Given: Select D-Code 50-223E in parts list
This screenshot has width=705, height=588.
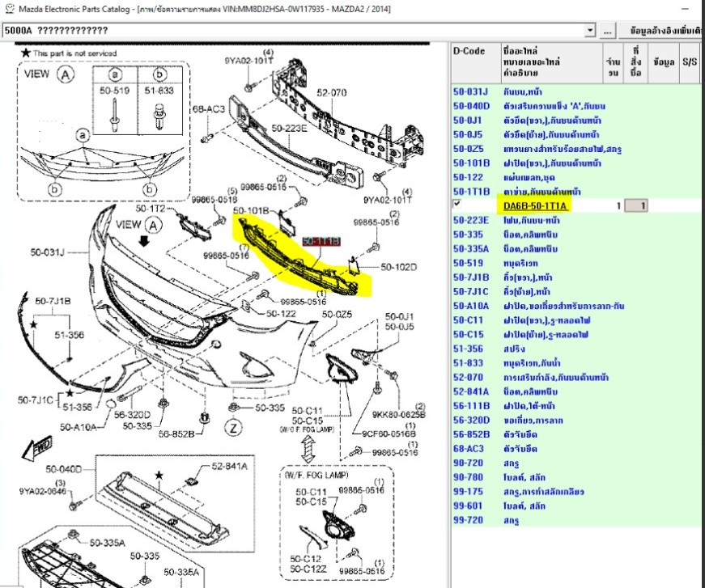Looking at the screenshot, I should click(471, 220).
